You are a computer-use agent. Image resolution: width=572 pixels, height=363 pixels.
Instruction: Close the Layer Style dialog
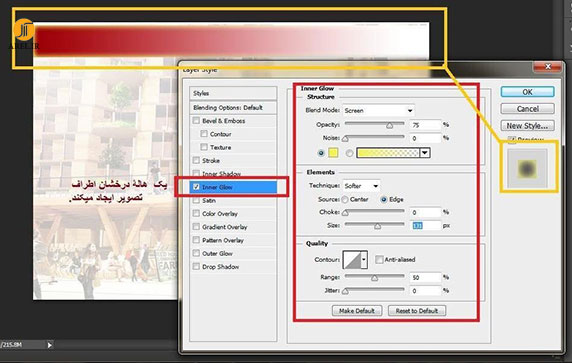point(548,66)
